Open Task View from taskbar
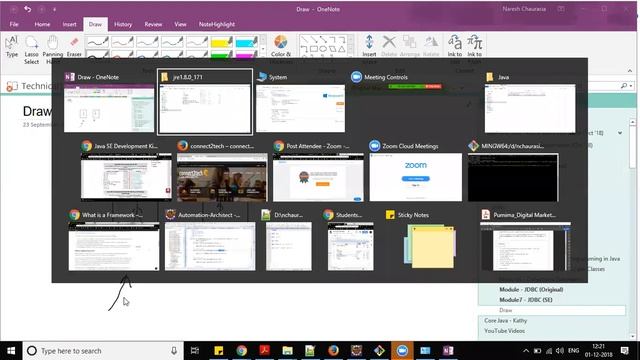This screenshot has width=640, height=360. [x=195, y=351]
